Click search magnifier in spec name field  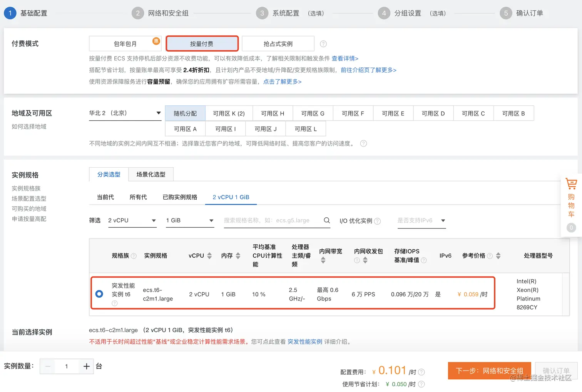tap(327, 220)
